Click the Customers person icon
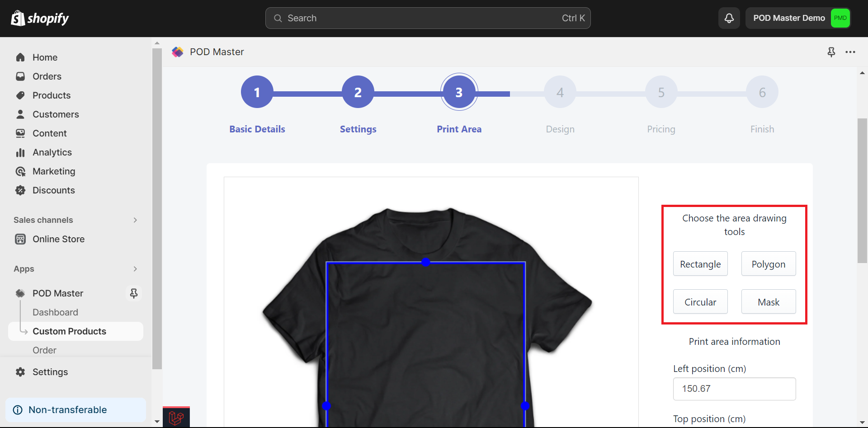 pyautogui.click(x=20, y=114)
